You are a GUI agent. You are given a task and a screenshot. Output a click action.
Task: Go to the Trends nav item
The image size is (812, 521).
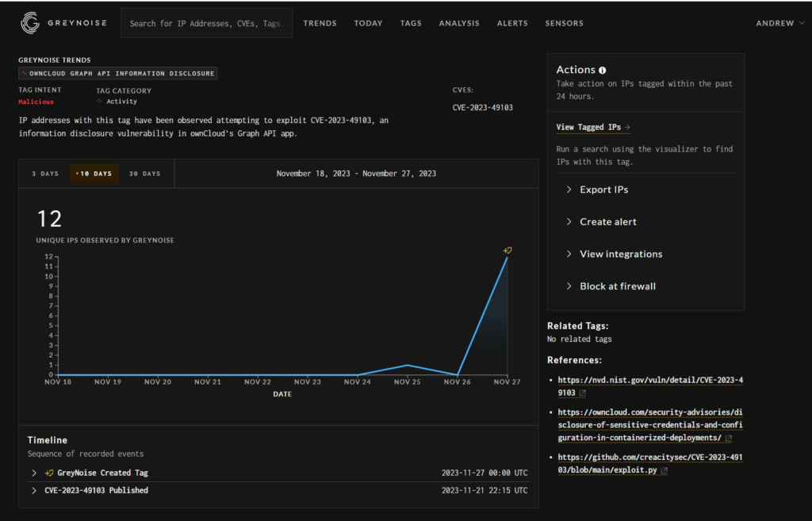pos(320,24)
